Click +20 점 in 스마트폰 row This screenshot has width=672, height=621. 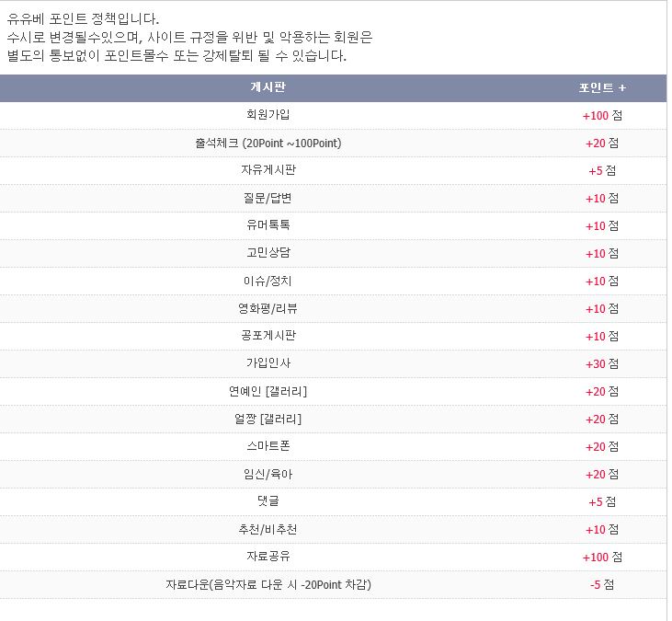[x=602, y=447]
